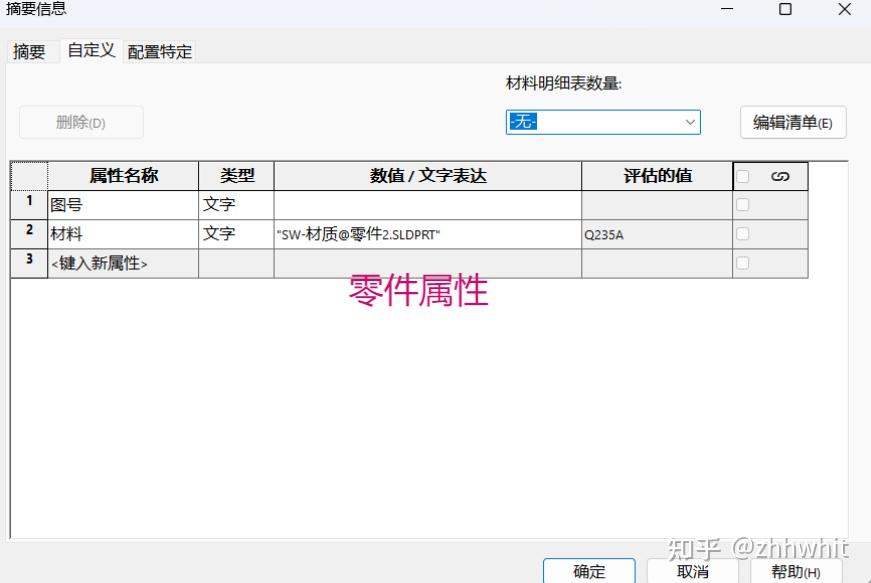Toggle the link checkbox in 图号 row

(x=742, y=205)
